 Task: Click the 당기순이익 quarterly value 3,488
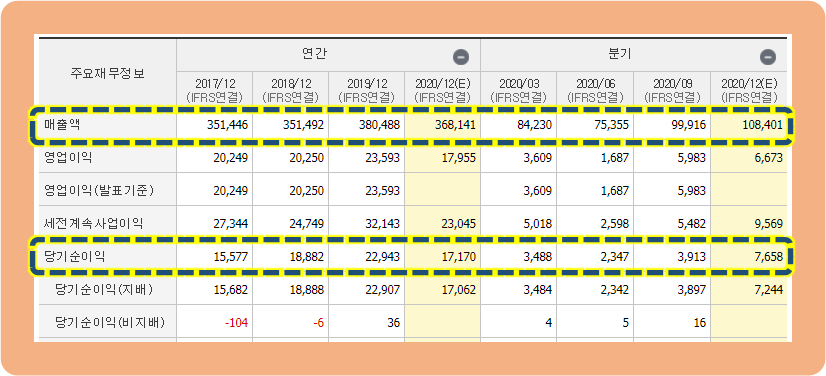[538, 257]
